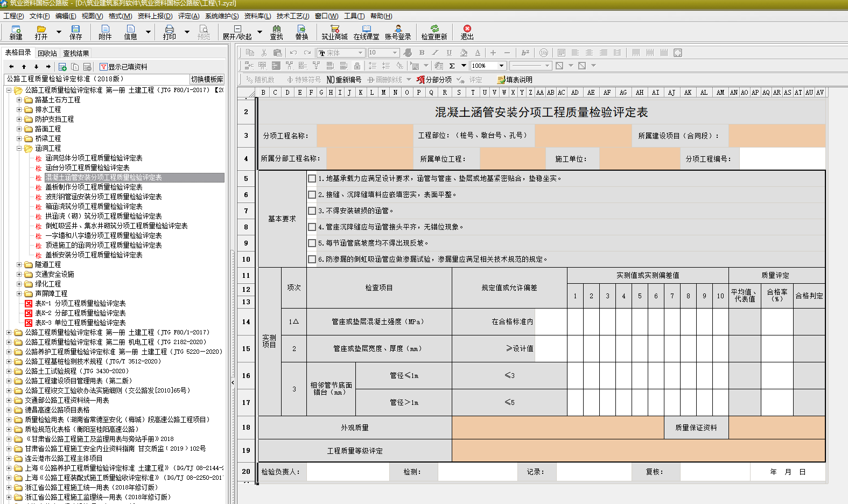The image size is (848, 504).
Task: Check requirement 6 防渗漏的倒虹吸涵管 checkbox
Action: [x=312, y=259]
